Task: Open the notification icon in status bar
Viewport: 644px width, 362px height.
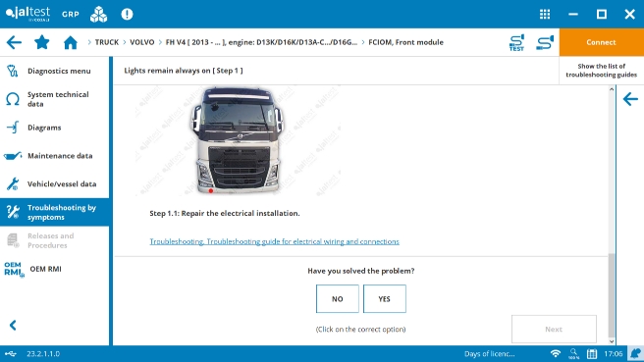Action: pos(635,353)
